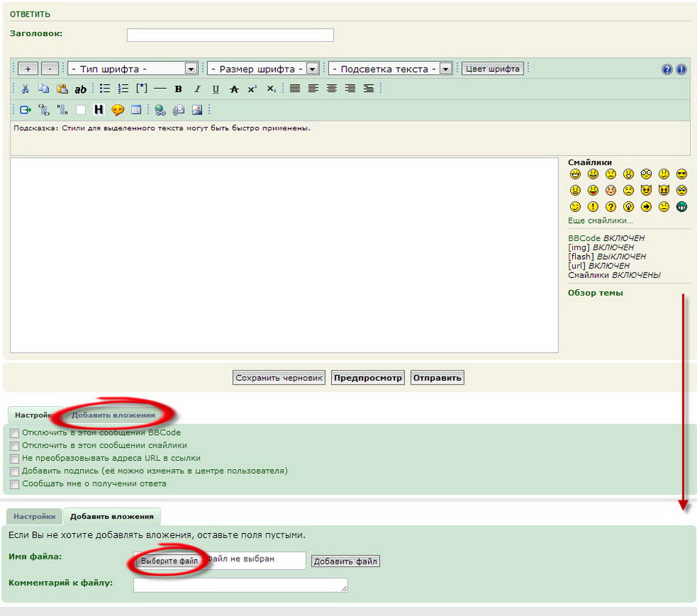The width and height of the screenshot is (697, 616).
Task: Tick 'Отключить в этом сообщении BBCode' checkbox
Action: [15, 433]
